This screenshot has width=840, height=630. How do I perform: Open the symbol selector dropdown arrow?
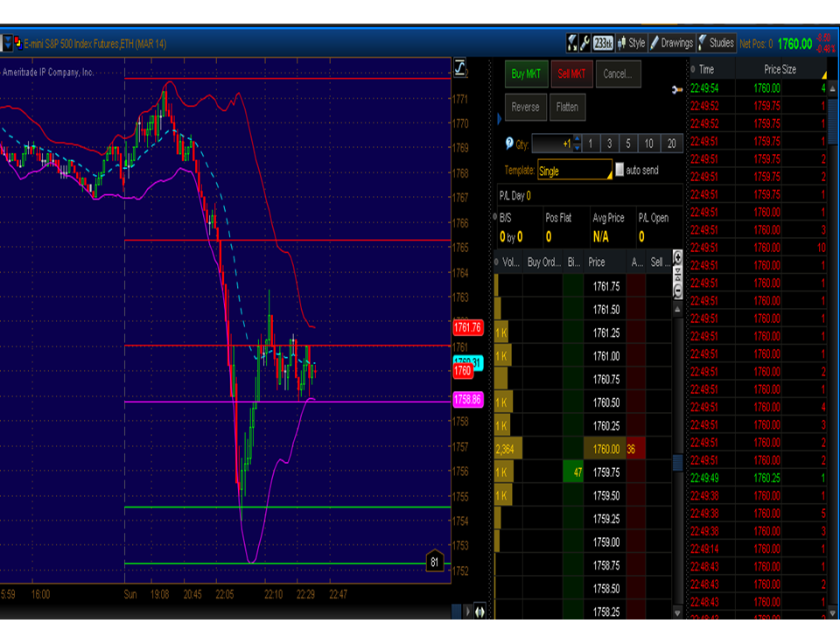coord(6,43)
